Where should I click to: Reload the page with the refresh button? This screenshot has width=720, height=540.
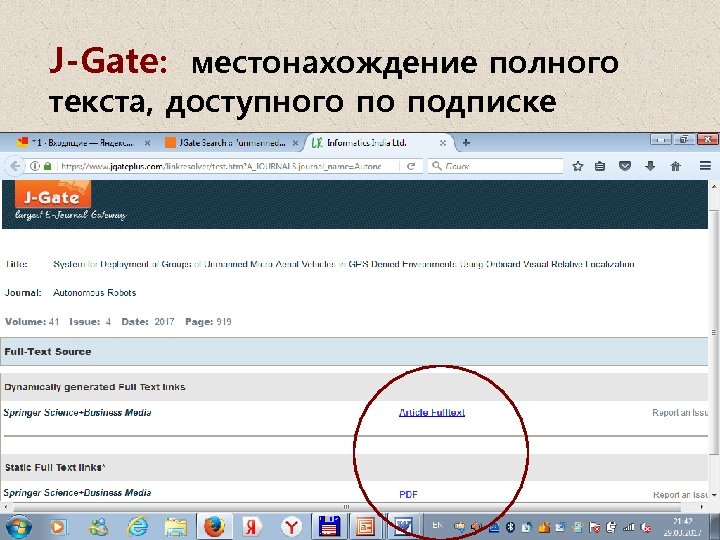(x=411, y=166)
